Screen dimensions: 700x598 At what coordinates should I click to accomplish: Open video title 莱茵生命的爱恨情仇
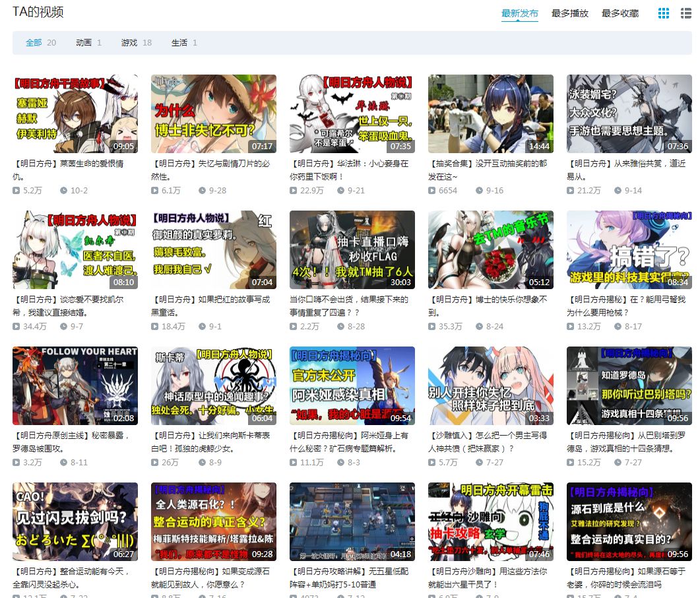(69, 170)
